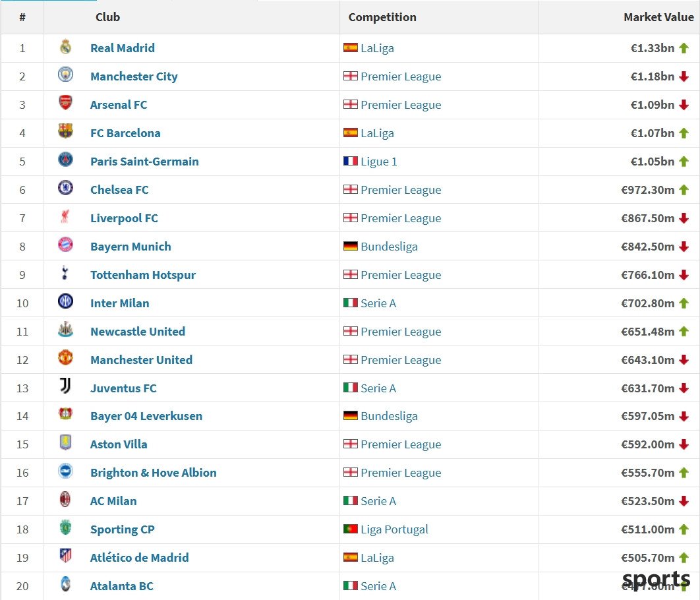Click Chelsea FC's €972.30m market value
Image resolution: width=700 pixels, height=600 pixels.
click(x=648, y=190)
